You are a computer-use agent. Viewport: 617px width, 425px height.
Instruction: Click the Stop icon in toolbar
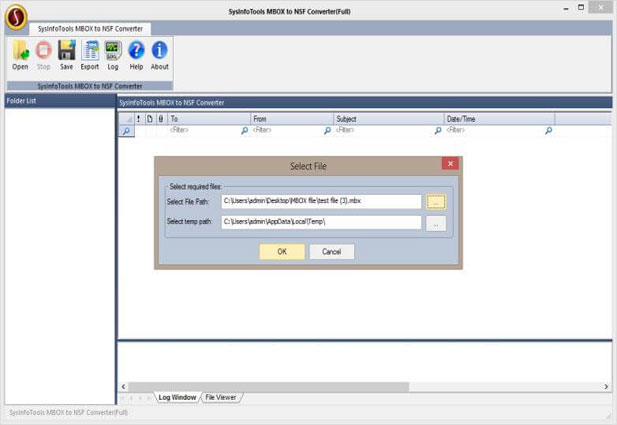pyautogui.click(x=43, y=55)
